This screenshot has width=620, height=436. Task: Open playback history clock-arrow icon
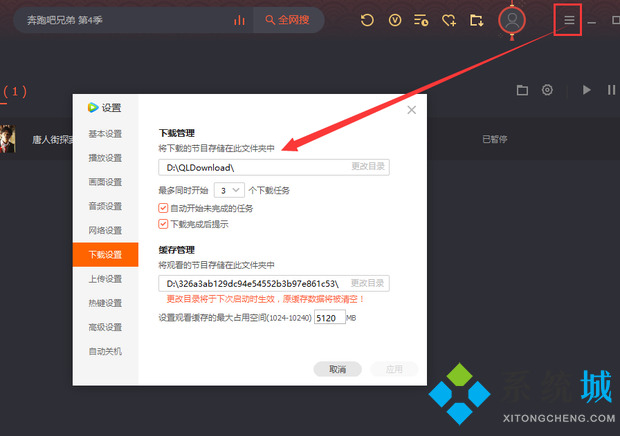point(367,20)
